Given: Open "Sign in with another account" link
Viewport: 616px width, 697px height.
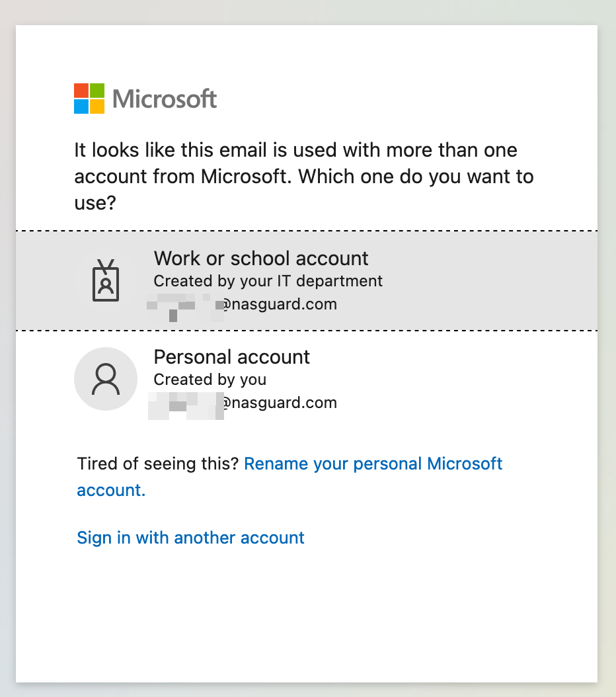Looking at the screenshot, I should (x=190, y=538).
